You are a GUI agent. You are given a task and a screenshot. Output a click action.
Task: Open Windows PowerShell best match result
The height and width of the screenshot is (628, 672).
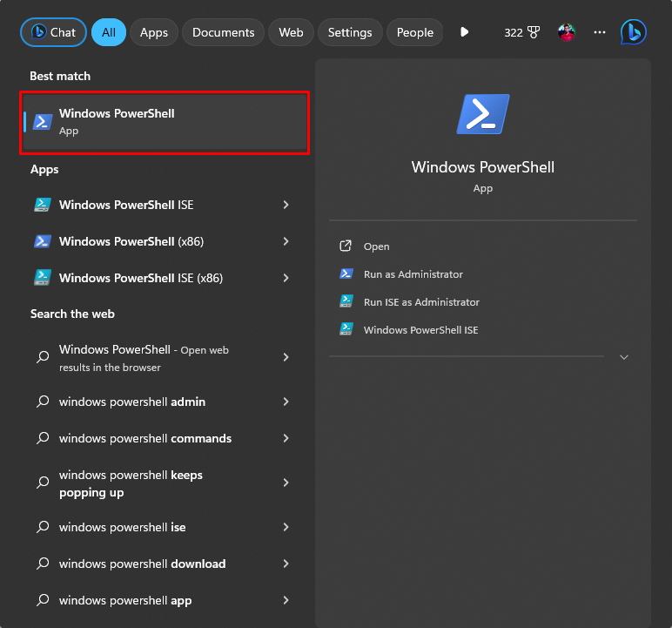click(165, 122)
